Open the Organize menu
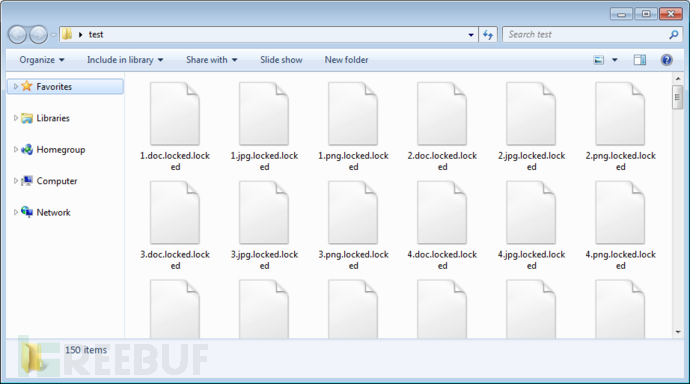 (x=42, y=60)
